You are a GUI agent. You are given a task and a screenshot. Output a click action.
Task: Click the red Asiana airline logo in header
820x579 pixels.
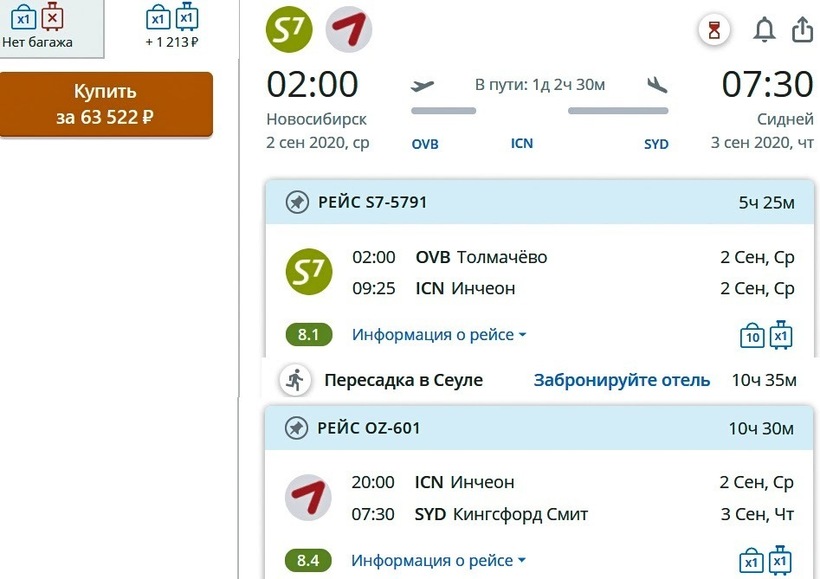[349, 29]
